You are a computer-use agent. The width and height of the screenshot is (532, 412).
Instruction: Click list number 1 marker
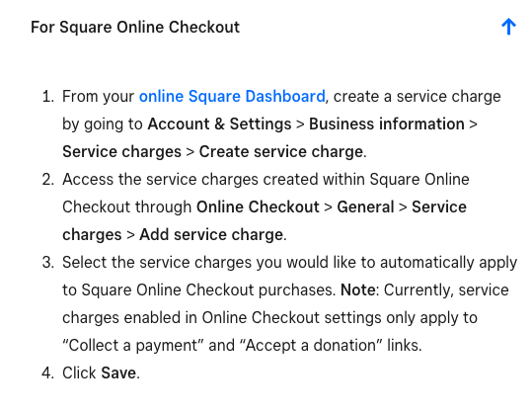pos(48,97)
